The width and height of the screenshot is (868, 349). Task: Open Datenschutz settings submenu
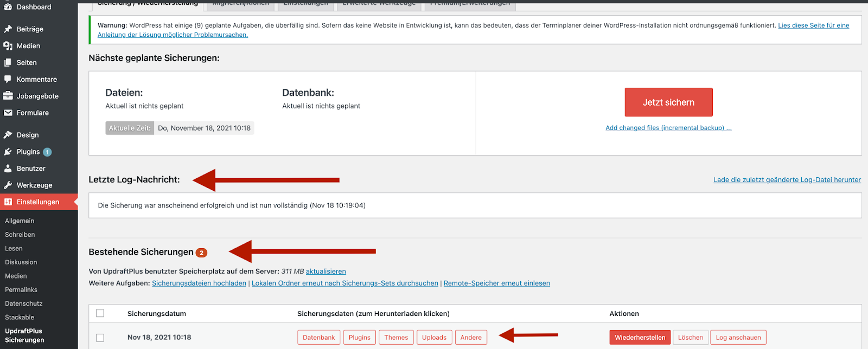[x=24, y=304]
